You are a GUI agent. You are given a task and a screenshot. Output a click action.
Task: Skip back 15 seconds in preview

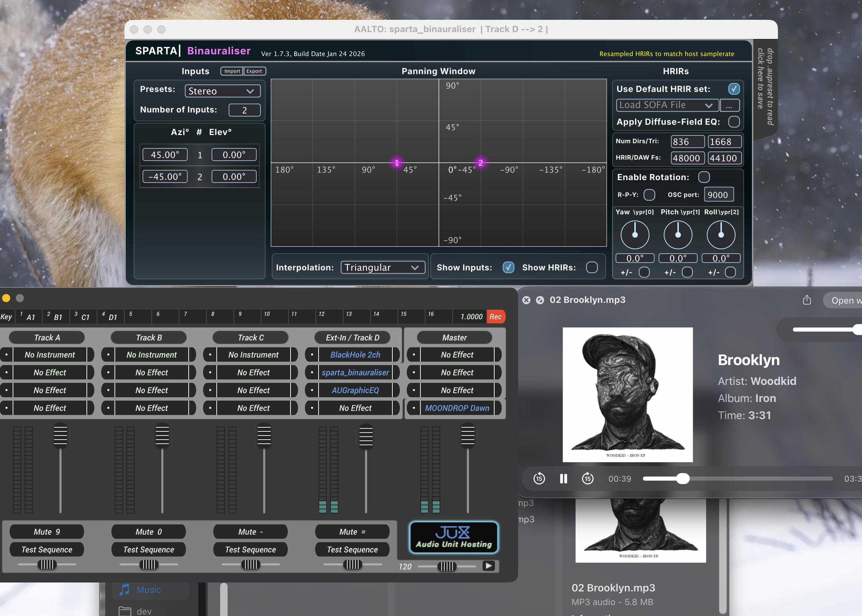pos(539,479)
